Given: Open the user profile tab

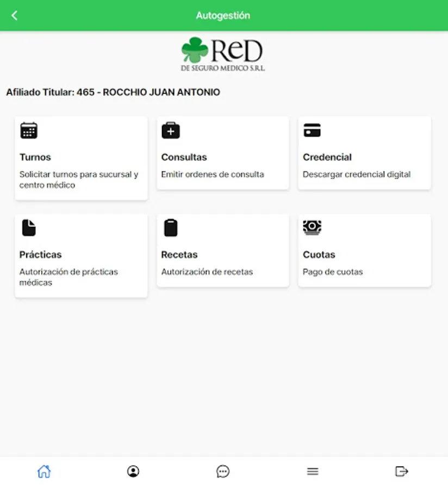Looking at the screenshot, I should click(x=133, y=471).
